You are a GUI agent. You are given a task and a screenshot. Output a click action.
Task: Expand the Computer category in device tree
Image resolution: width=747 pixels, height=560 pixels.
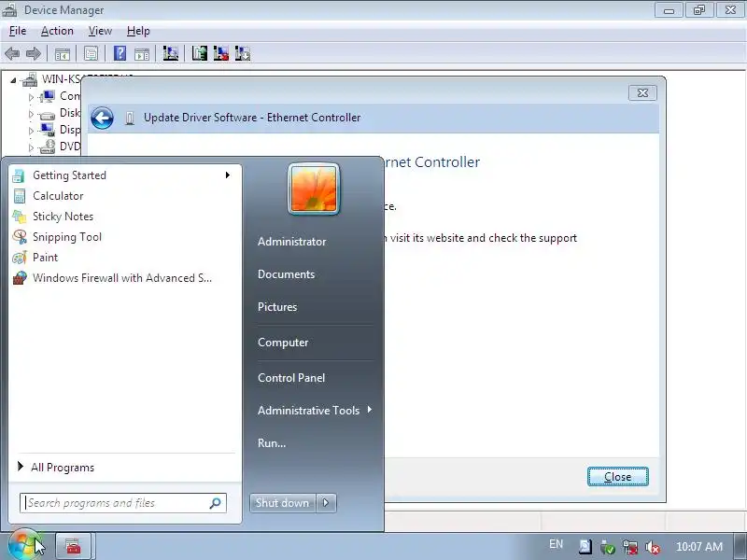(31, 97)
